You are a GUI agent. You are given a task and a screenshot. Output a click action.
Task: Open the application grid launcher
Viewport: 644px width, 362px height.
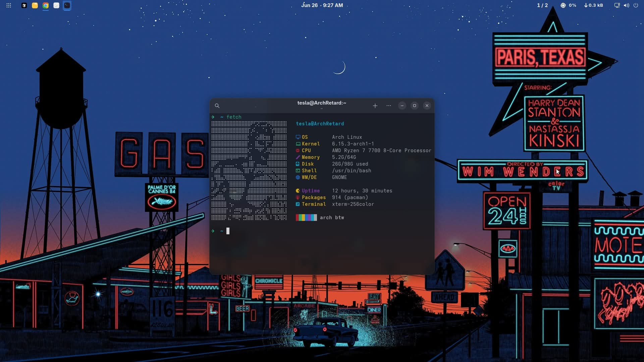9,5
